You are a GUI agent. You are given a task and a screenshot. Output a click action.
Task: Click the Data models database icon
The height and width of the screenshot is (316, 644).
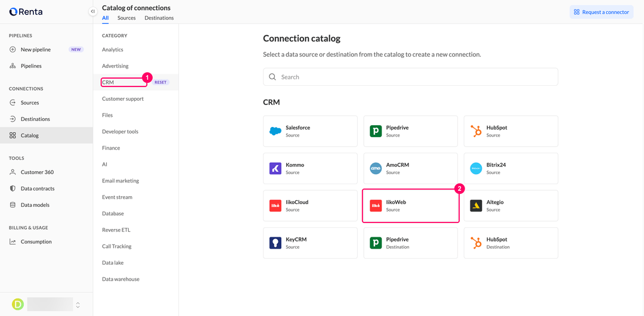(13, 205)
